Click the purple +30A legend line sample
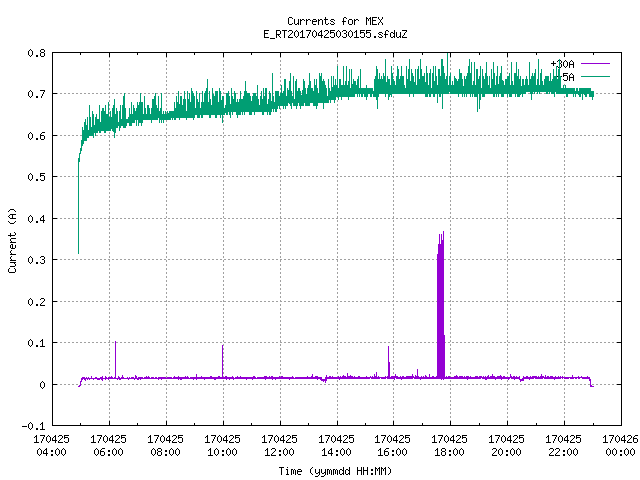The height and width of the screenshot is (480, 640). tap(595, 64)
